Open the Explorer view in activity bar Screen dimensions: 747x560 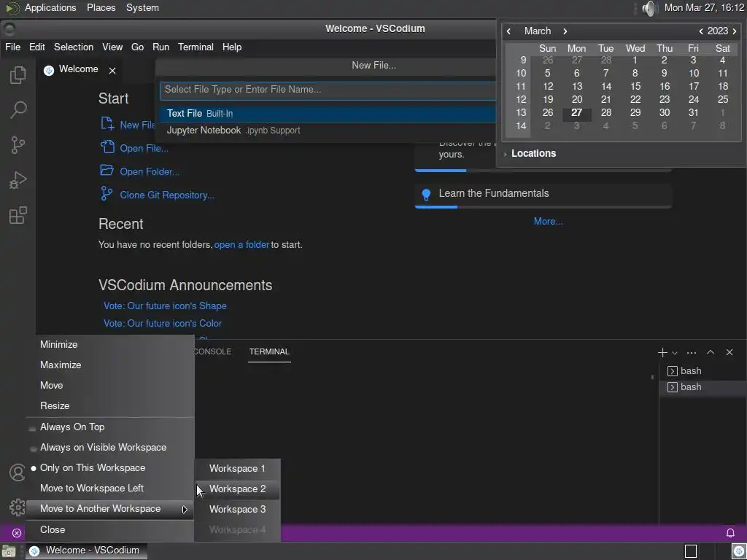pyautogui.click(x=18, y=75)
